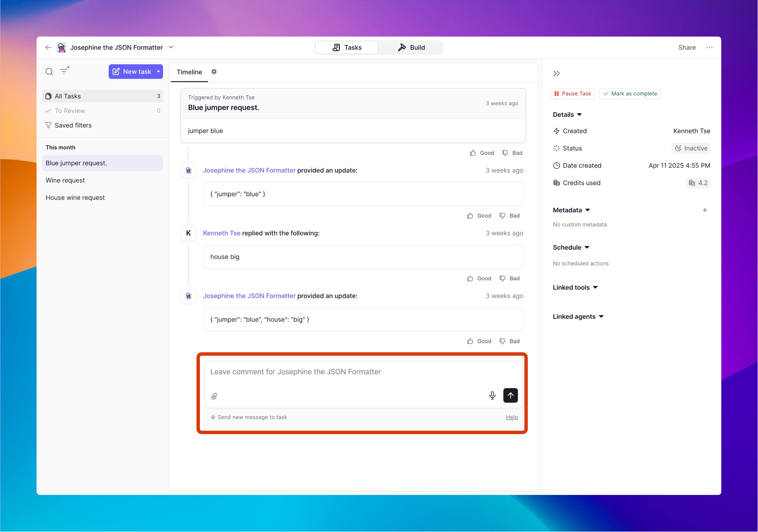This screenshot has height=532, width=758.
Task: Expand the Linked tools section
Action: tap(575, 287)
